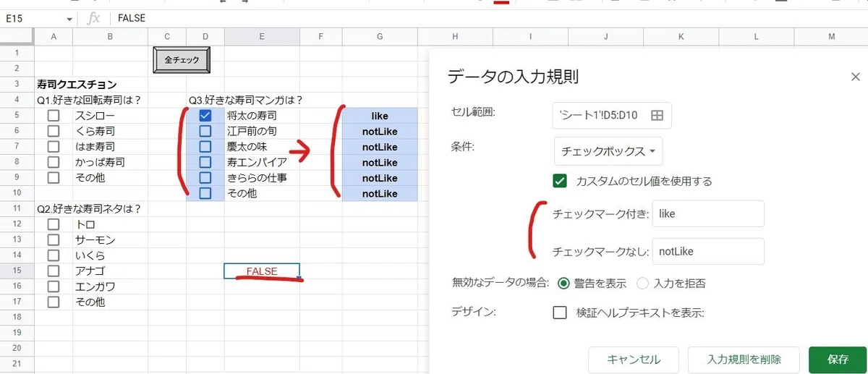Select column header B
The width and height of the screenshot is (868, 374).
pyautogui.click(x=110, y=37)
